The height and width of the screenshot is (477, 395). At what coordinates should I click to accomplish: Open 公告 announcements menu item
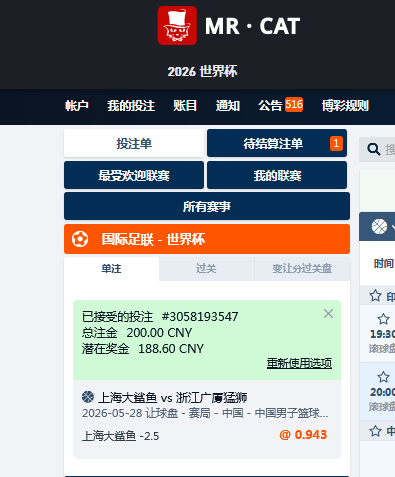point(270,106)
